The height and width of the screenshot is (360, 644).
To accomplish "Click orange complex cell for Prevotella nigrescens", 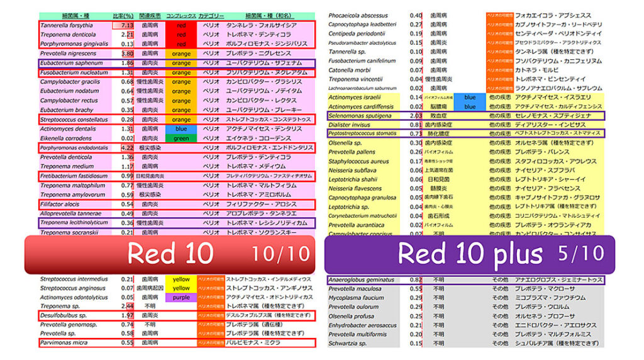I will point(181,54).
